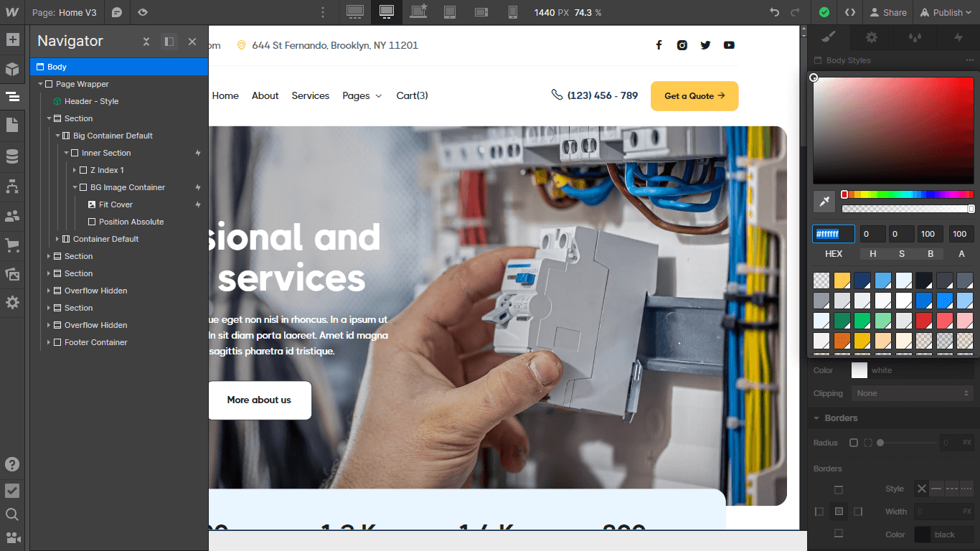Collapse the Big Container Default tree item
980x551 pixels.
click(57, 136)
